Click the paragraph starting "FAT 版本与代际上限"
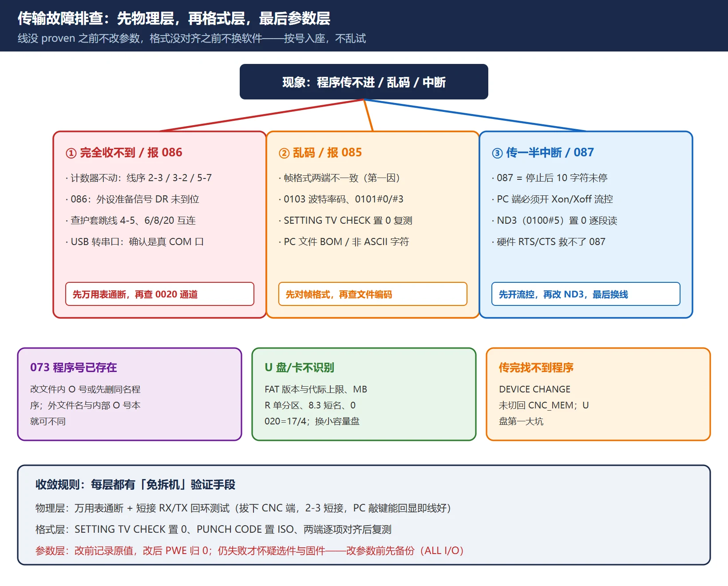This screenshot has height=586, width=728. (316, 405)
